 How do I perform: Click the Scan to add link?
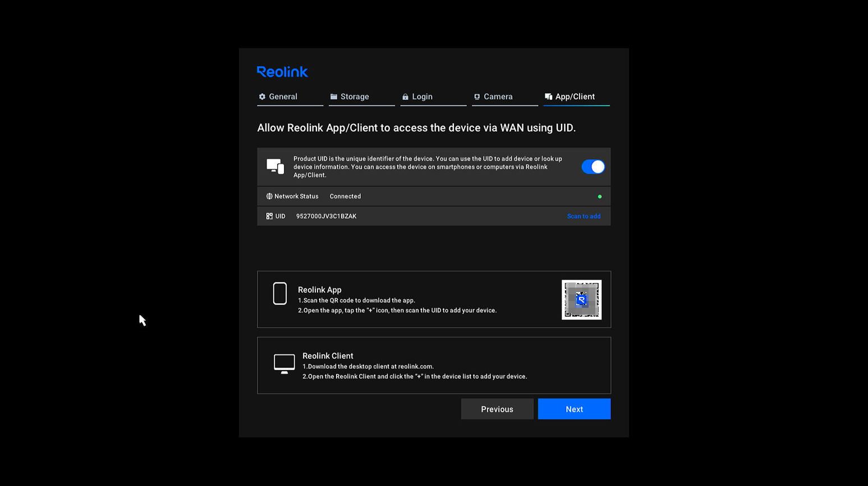tap(584, 216)
